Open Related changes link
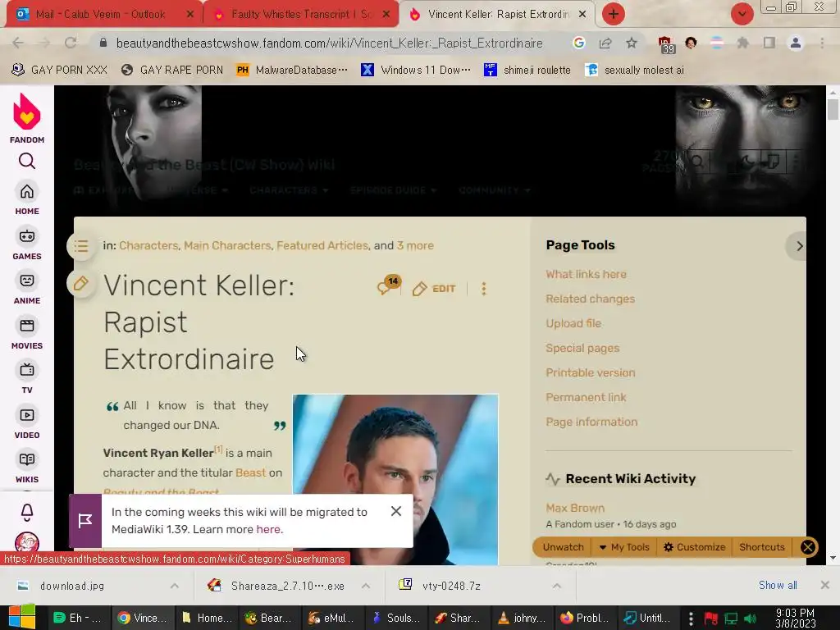The height and width of the screenshot is (630, 840). pyautogui.click(x=591, y=299)
